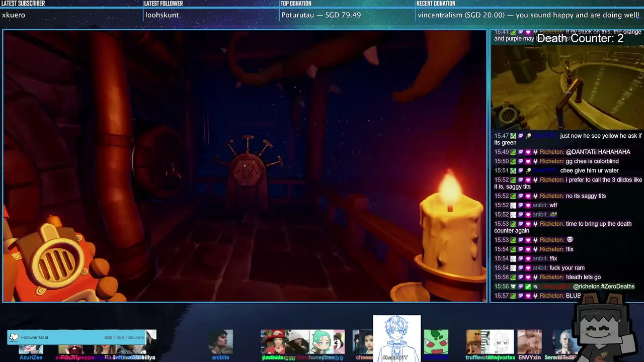Screen dimensions: 644x362
Task: Click the chat message 'chee give him ur water'
Action: point(589,170)
